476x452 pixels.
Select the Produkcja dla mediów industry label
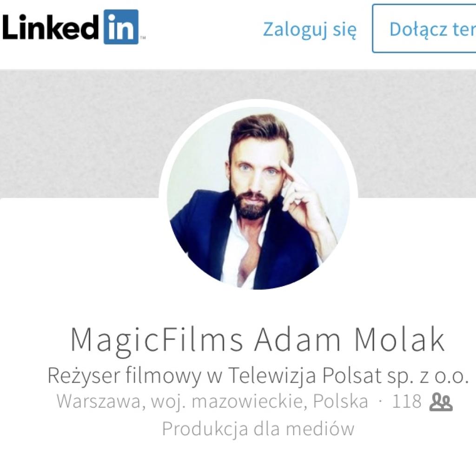point(258,429)
